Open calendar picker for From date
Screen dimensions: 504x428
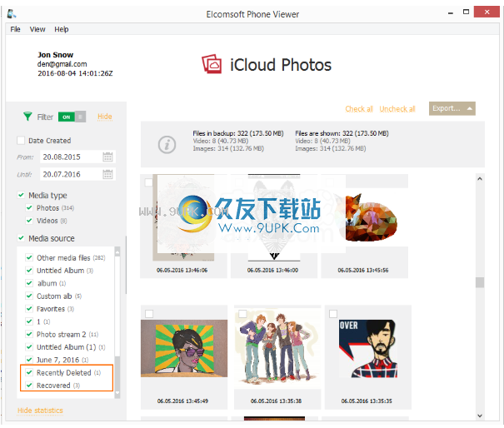[107, 157]
